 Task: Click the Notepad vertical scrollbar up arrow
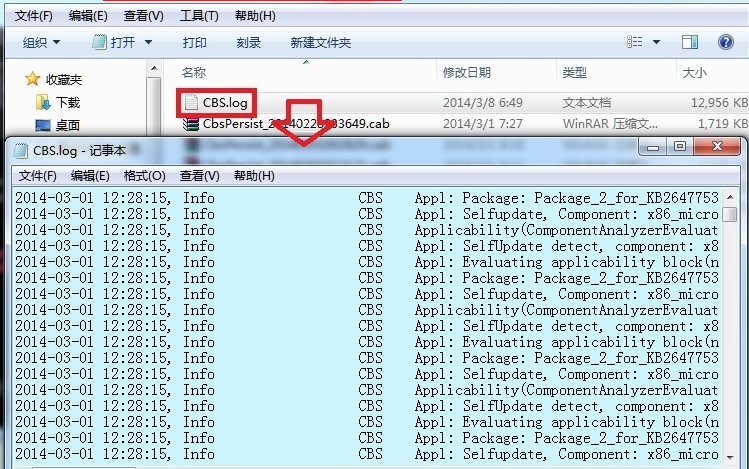pos(730,197)
